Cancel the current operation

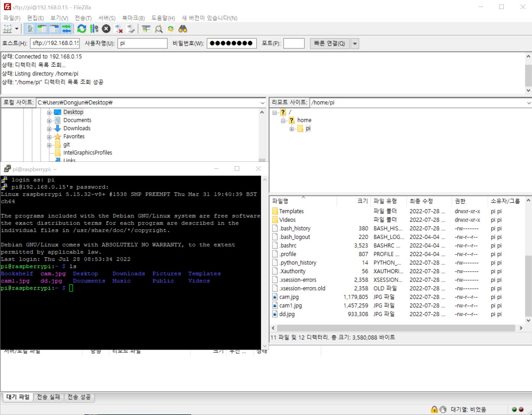point(106,29)
